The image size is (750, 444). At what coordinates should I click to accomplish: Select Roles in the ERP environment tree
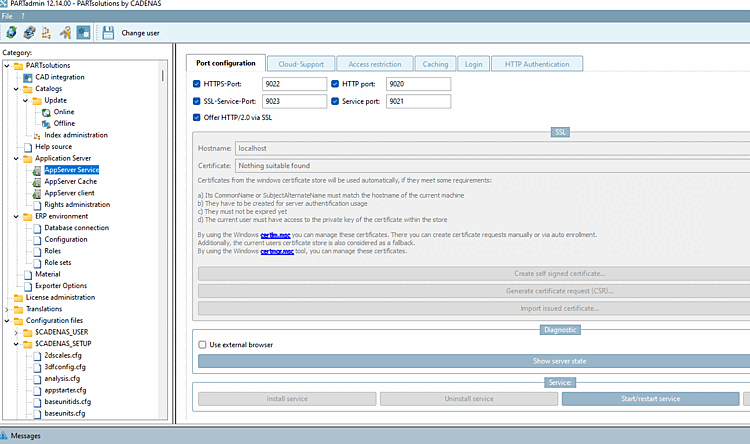pyautogui.click(x=53, y=251)
